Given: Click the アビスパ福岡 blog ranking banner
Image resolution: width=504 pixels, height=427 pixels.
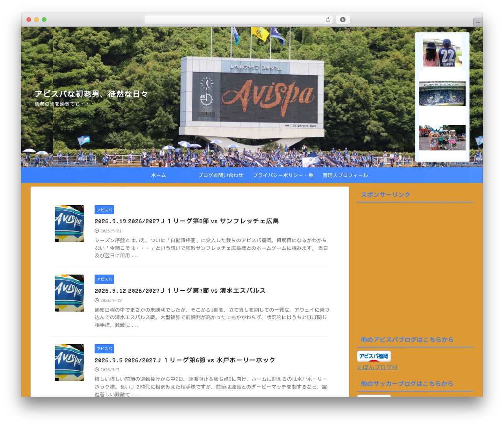Looking at the screenshot, I should tap(374, 356).
